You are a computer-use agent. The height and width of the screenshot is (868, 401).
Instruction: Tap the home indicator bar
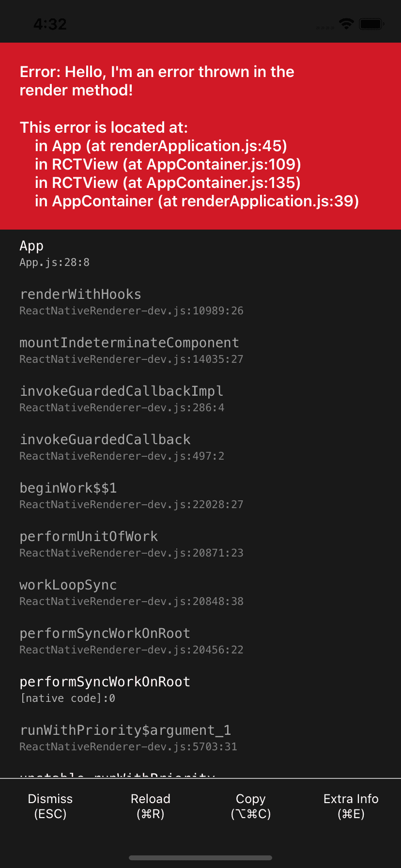pyautogui.click(x=200, y=857)
